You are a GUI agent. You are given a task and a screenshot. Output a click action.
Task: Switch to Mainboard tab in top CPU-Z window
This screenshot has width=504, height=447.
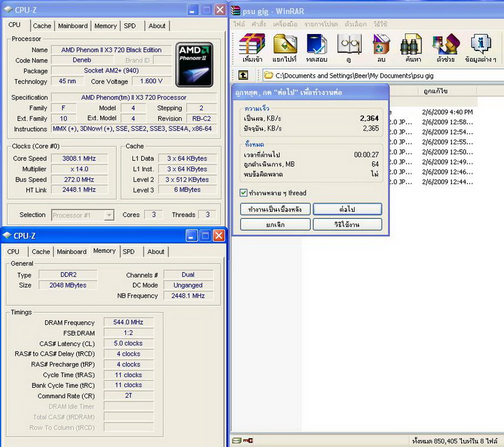[x=72, y=26]
